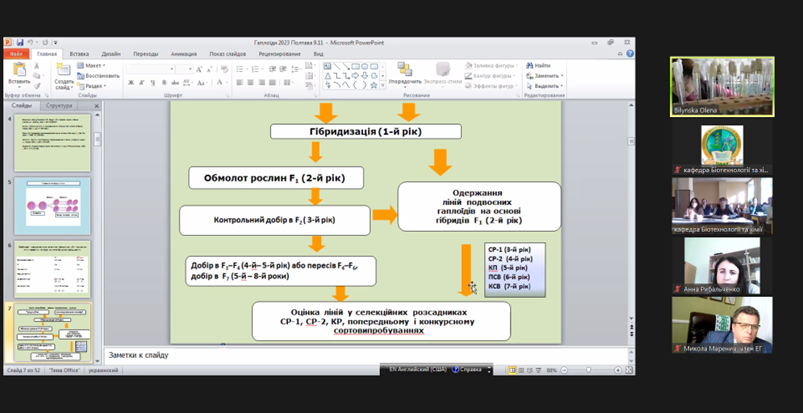Open Заливка фигуры shape fill dropdown
803x413 pixels.
click(x=492, y=66)
